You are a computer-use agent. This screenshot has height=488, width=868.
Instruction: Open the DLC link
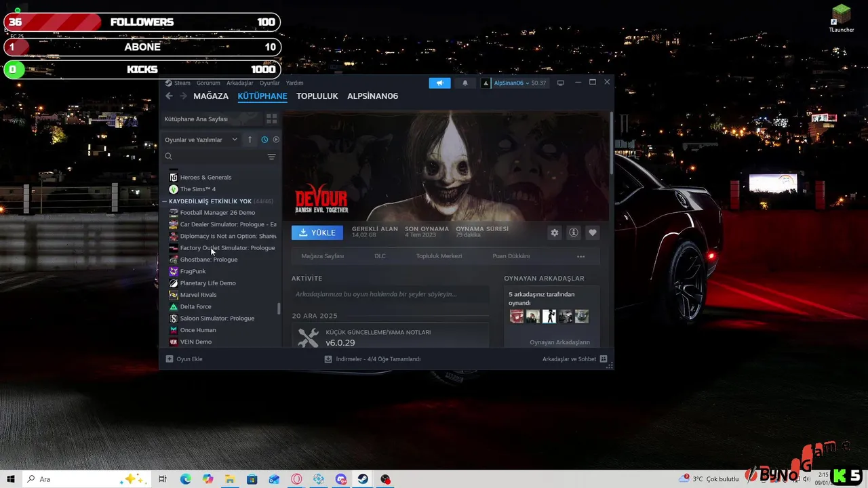pyautogui.click(x=380, y=256)
